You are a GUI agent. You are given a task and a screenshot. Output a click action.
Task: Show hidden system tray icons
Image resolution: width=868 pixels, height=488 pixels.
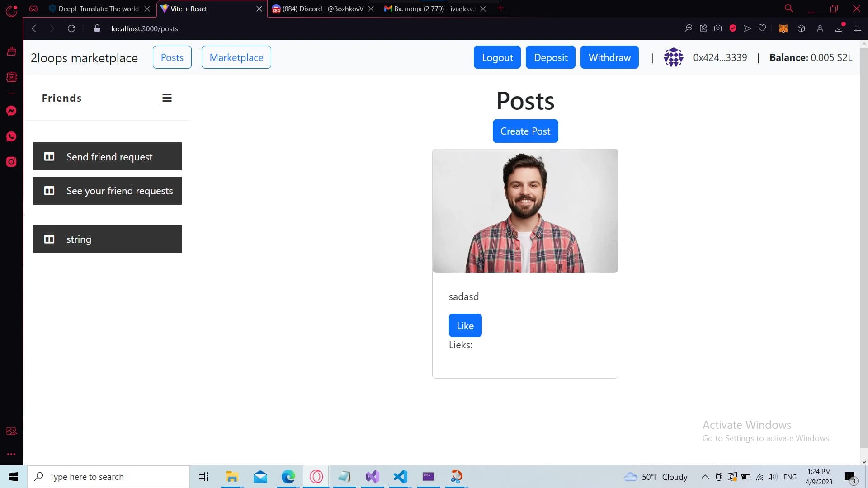(x=705, y=477)
